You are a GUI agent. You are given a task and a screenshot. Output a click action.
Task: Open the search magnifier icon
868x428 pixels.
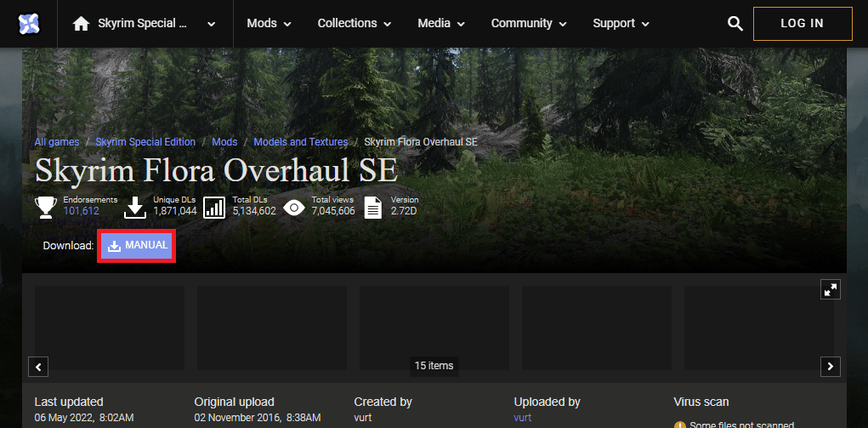[735, 24]
